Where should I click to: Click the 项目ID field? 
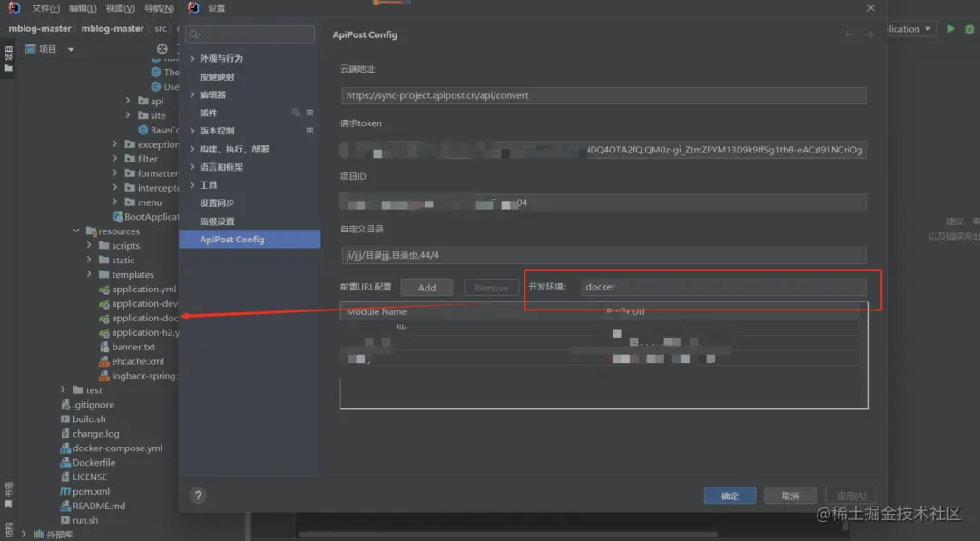[x=603, y=202]
